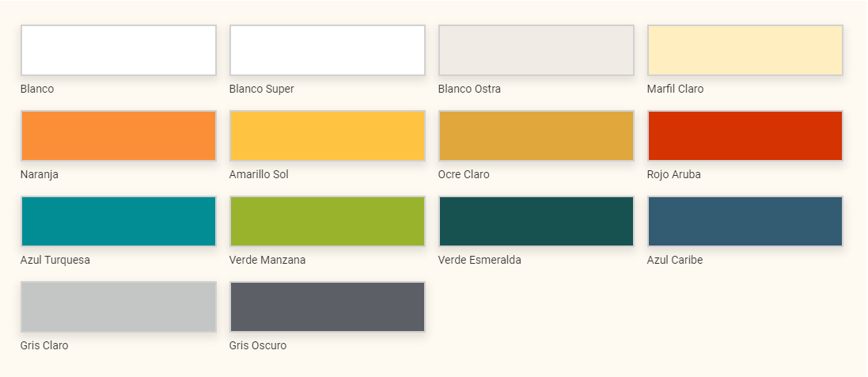The height and width of the screenshot is (377, 868).
Task: Click the Verde Esmeralda swatch
Action: coord(536,221)
